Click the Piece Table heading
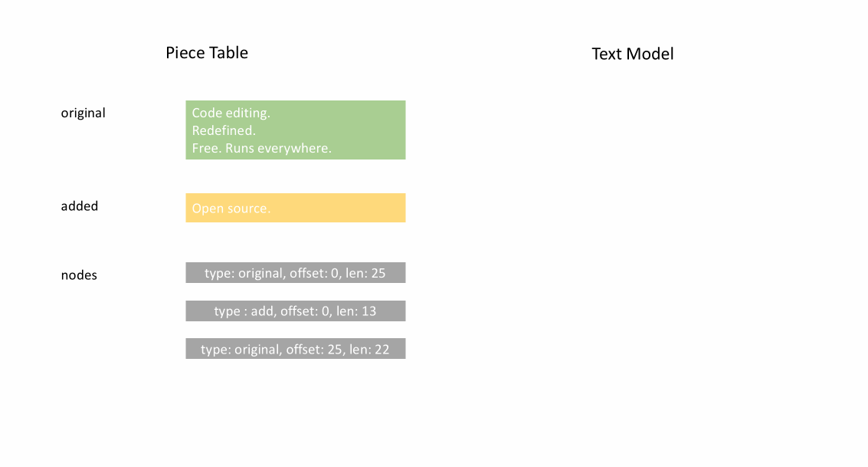 click(x=207, y=53)
